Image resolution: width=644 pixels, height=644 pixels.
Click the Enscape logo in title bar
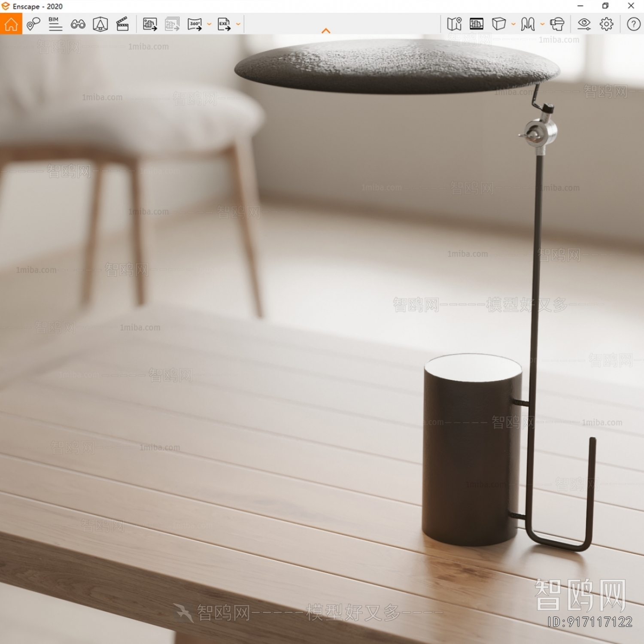coord(6,6)
